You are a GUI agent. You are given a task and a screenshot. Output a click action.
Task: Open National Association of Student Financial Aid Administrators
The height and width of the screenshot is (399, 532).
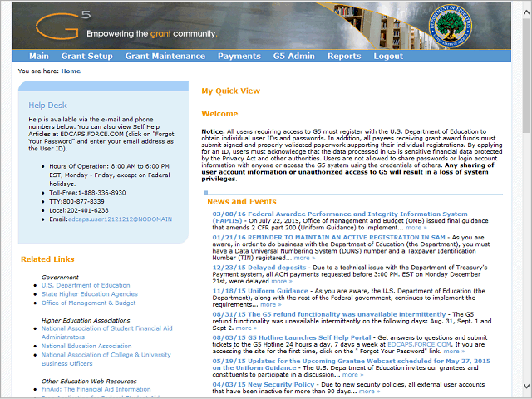(107, 332)
